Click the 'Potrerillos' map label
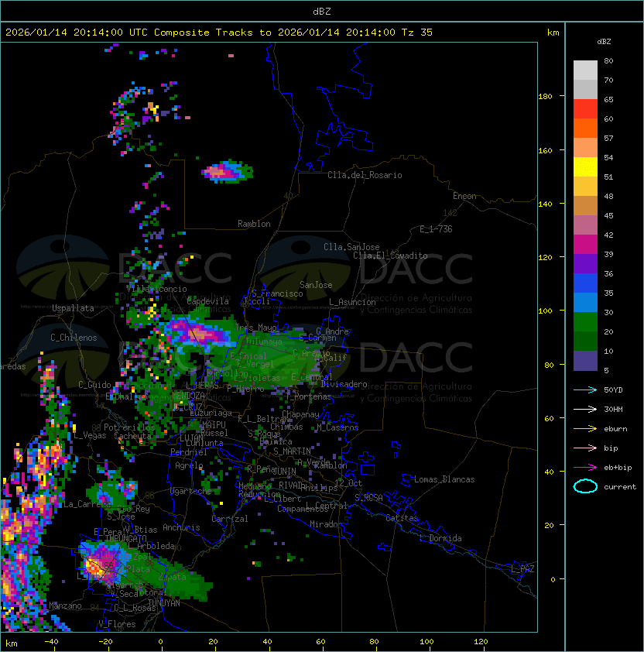 [x=129, y=427]
